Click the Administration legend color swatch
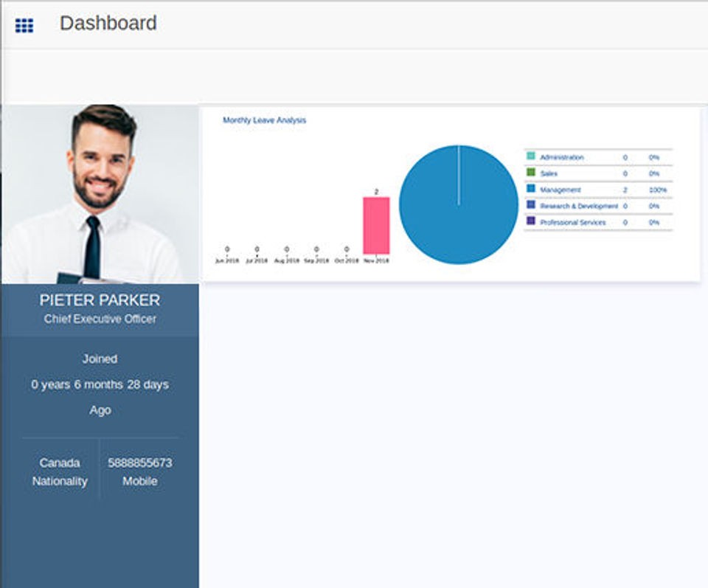The width and height of the screenshot is (708, 588). tap(531, 156)
